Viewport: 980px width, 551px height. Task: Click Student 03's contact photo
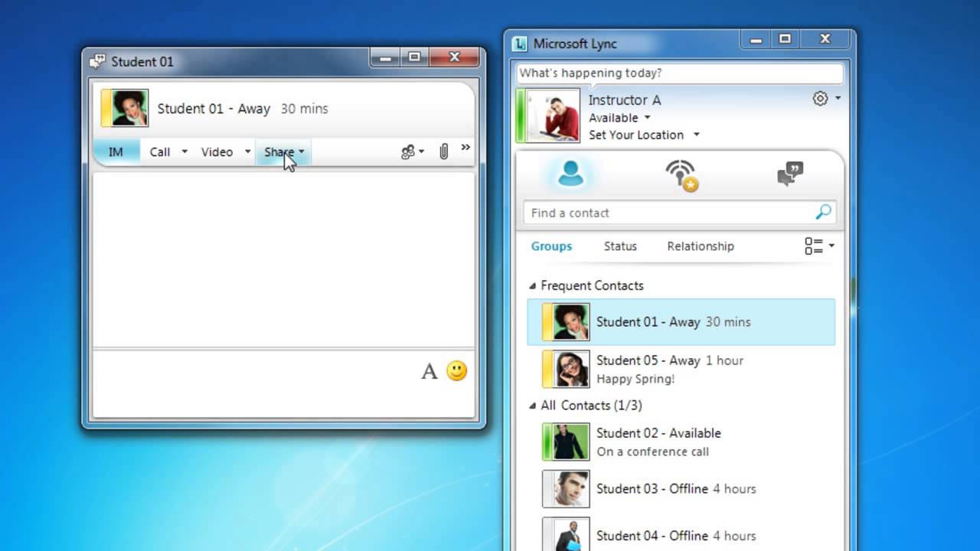[571, 489]
